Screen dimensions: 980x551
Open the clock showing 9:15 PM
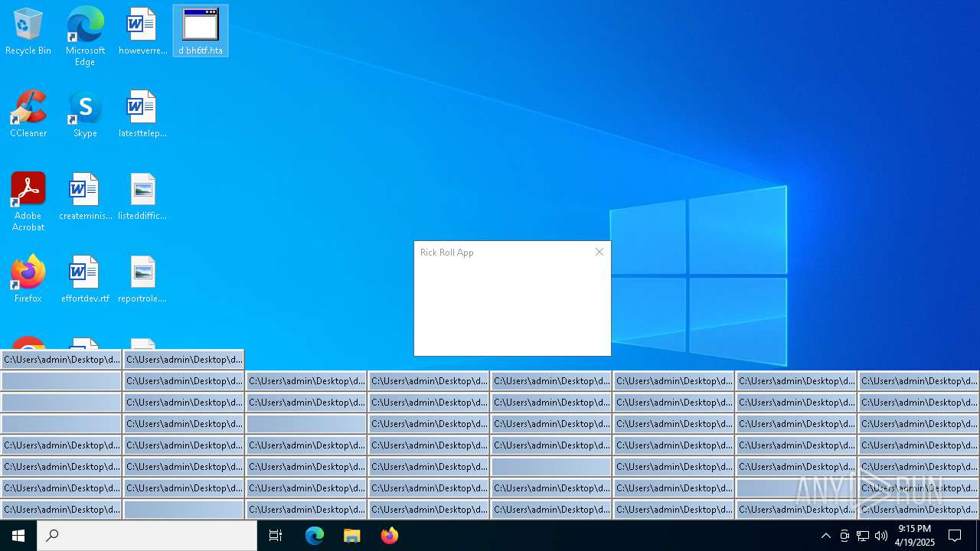click(x=915, y=536)
